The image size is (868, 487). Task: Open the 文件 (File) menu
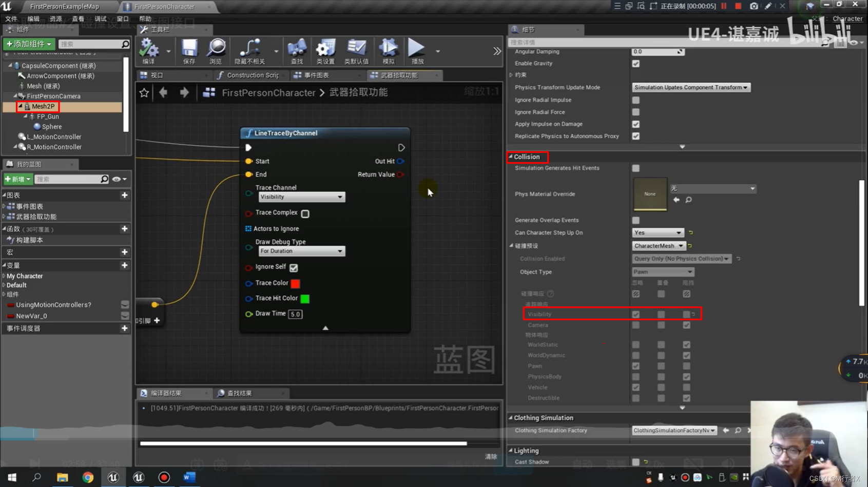11,19
